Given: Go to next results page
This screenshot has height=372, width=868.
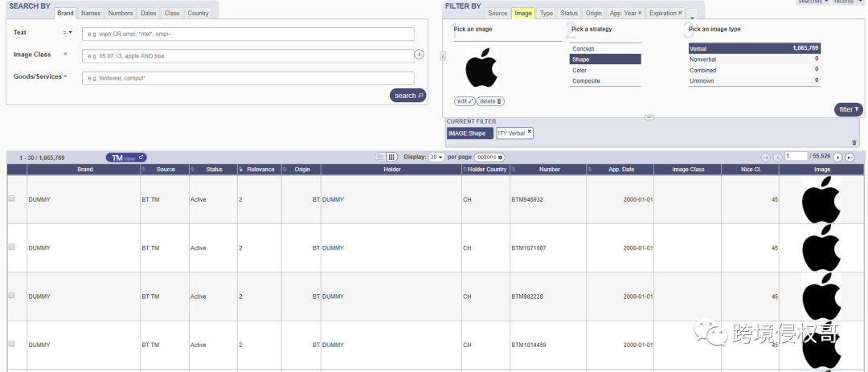Looking at the screenshot, I should pos(838,157).
